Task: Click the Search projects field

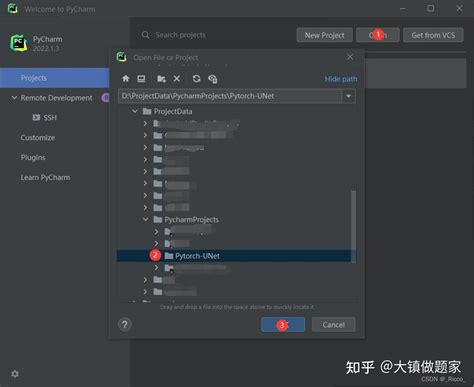Action: tap(180, 35)
